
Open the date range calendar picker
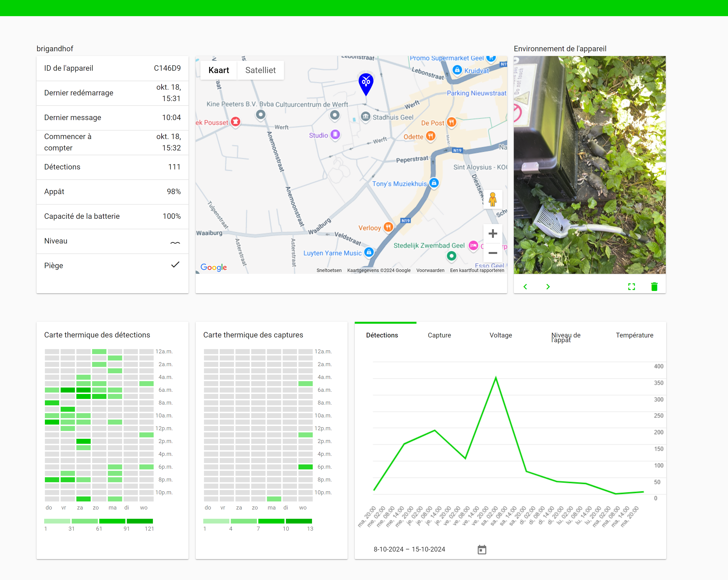pos(482,549)
